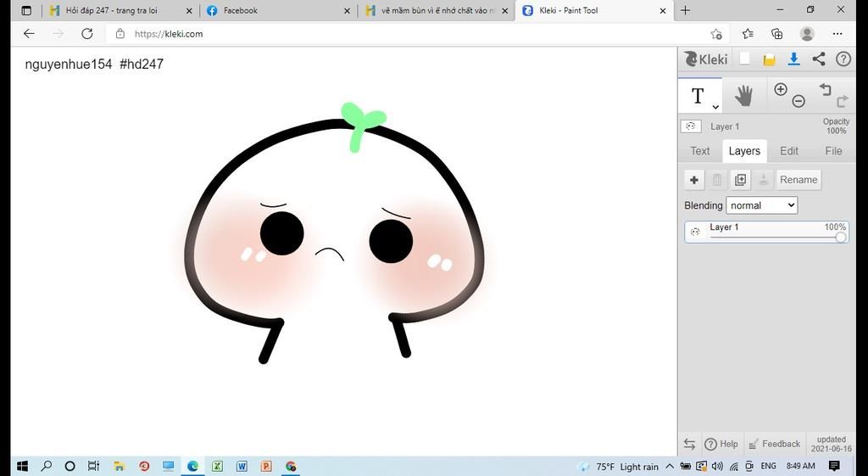
Task: Switch to the Layers tab
Action: [x=744, y=151]
